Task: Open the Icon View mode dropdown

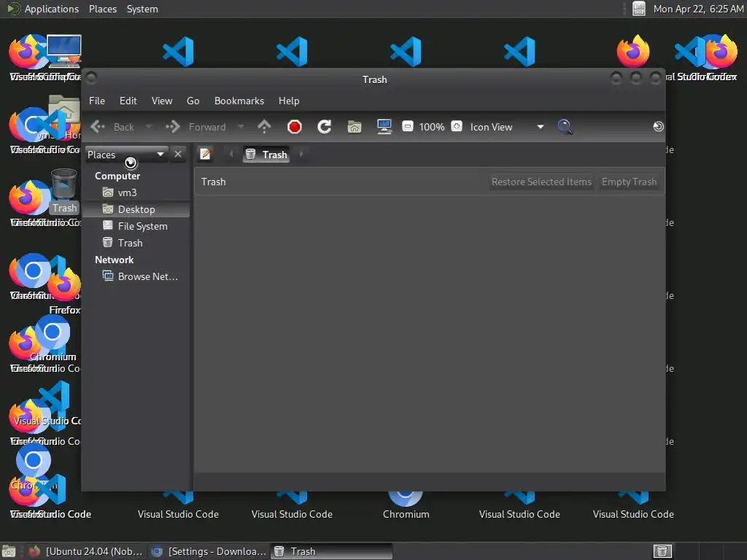Action: pyautogui.click(x=507, y=127)
